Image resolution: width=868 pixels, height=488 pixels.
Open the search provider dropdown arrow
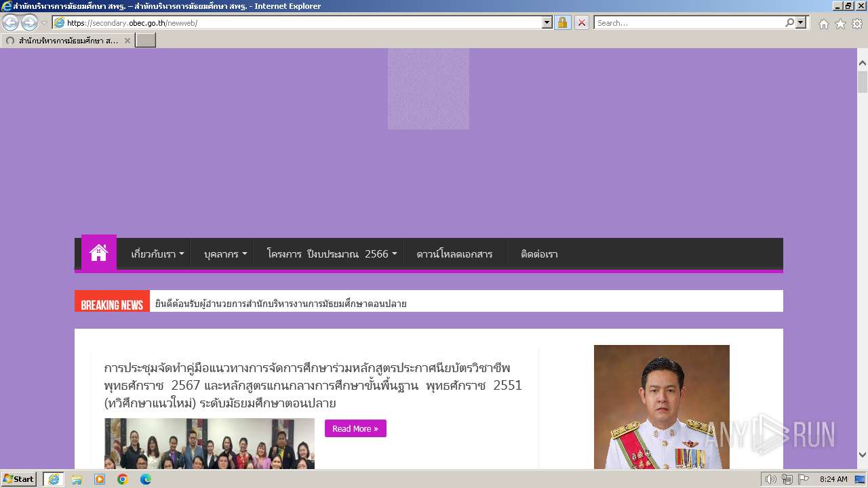[x=802, y=22]
